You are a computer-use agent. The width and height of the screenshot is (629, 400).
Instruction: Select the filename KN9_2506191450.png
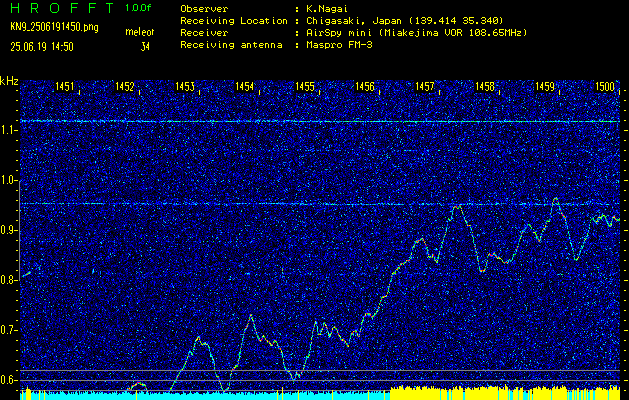(54, 27)
